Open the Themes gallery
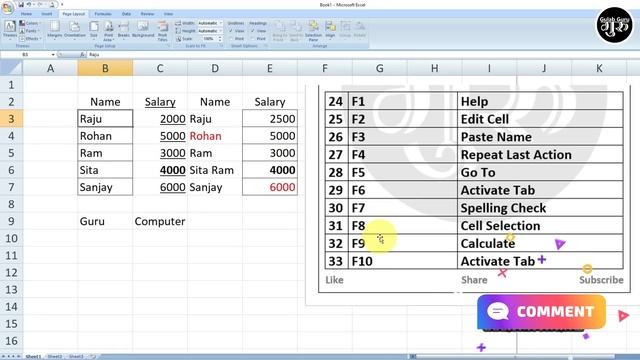This screenshot has width=640, height=360. click(x=10, y=30)
